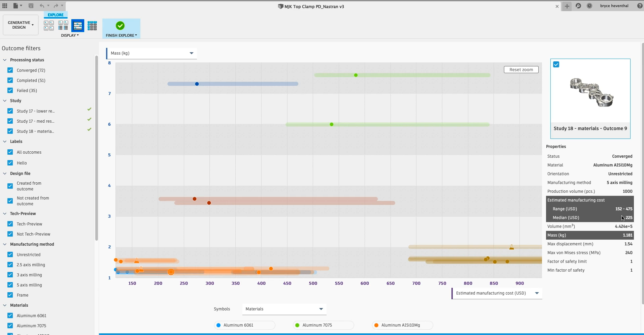The height and width of the screenshot is (335, 644).
Task: Switch to table view display
Action: pos(92,26)
